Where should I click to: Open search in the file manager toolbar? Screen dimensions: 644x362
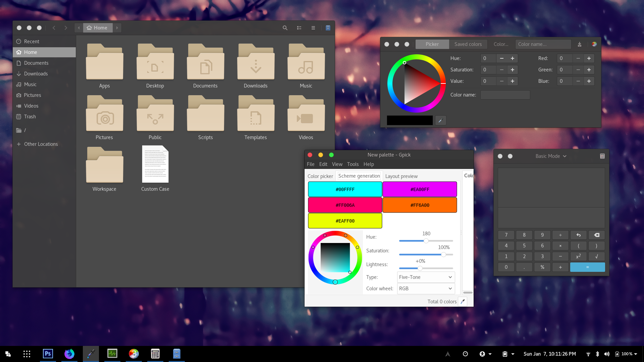(x=285, y=28)
